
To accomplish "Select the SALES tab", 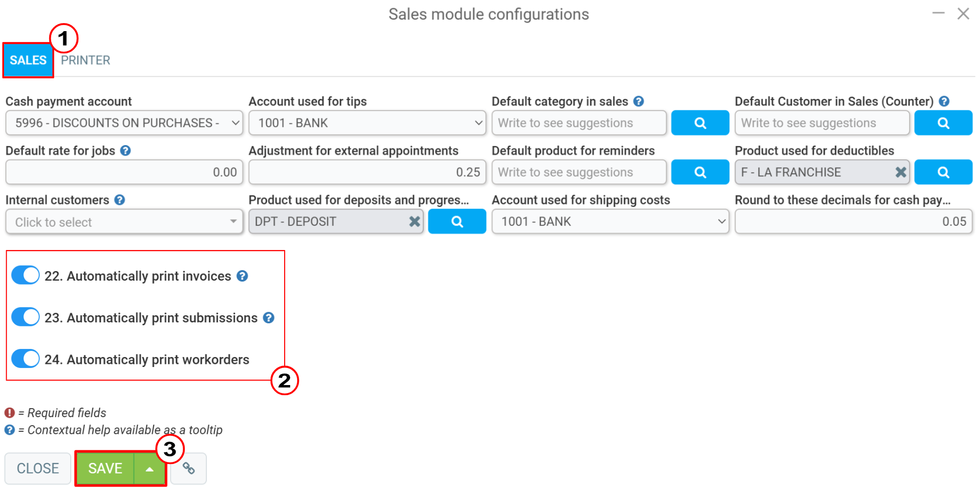I will click(28, 60).
